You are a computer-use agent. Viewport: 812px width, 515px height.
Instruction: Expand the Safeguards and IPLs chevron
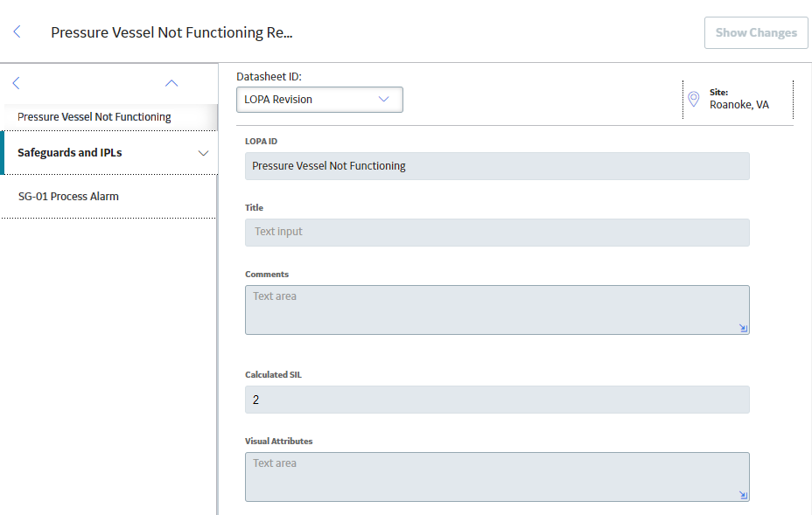tap(204, 153)
